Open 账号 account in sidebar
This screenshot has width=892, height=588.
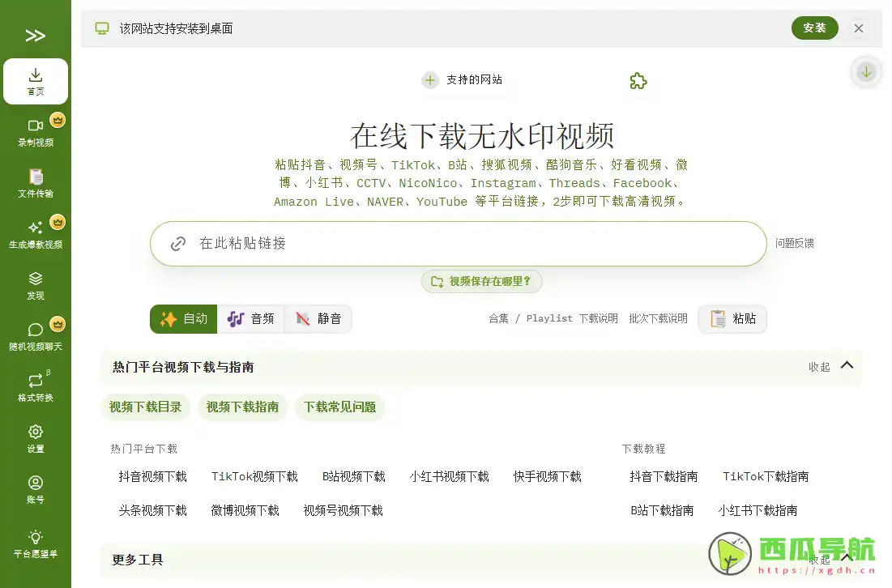[36, 490]
